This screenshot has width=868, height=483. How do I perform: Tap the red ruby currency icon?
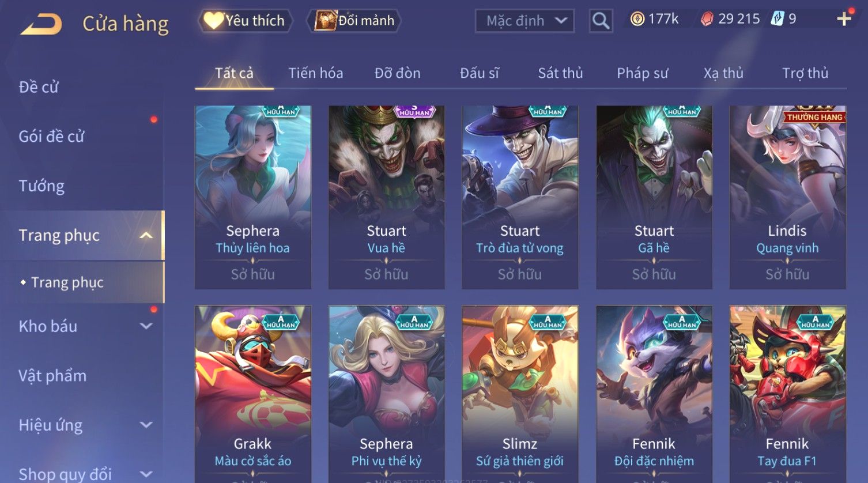point(707,19)
